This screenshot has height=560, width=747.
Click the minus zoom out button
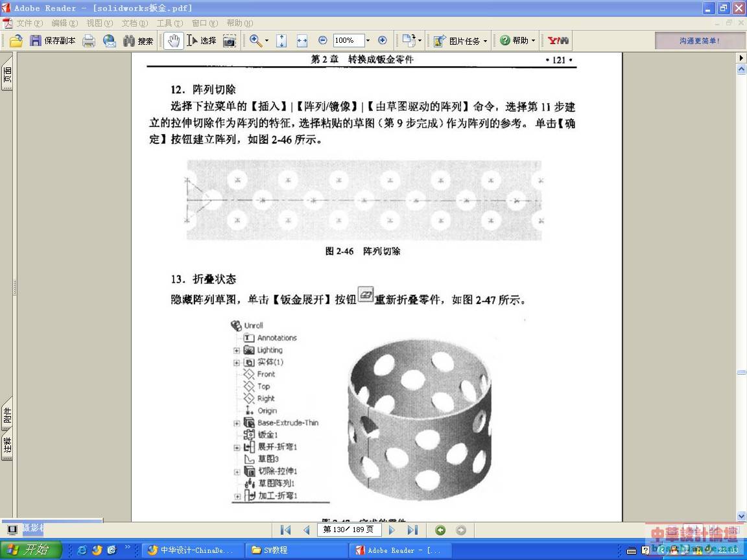322,40
